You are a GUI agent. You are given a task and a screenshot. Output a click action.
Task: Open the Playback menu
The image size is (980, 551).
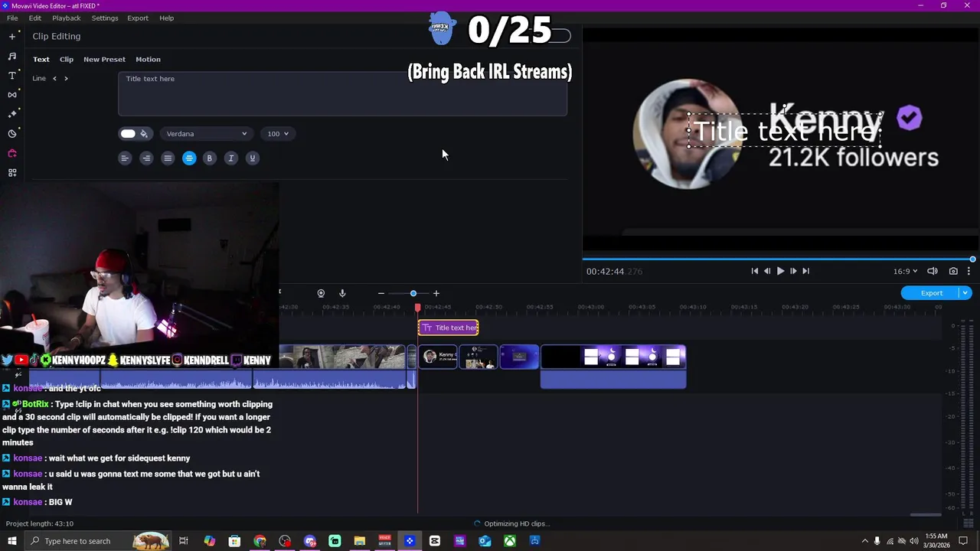click(67, 18)
